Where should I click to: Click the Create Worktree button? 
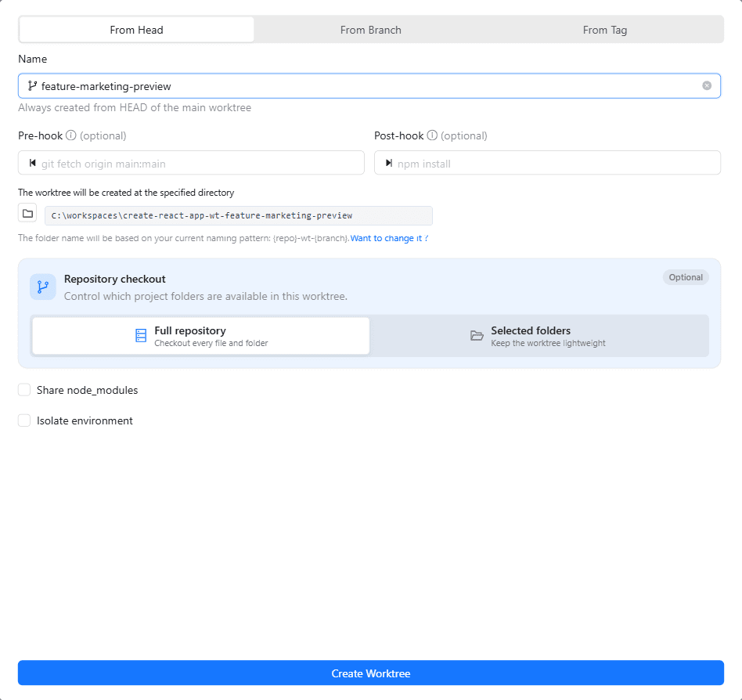(x=371, y=673)
